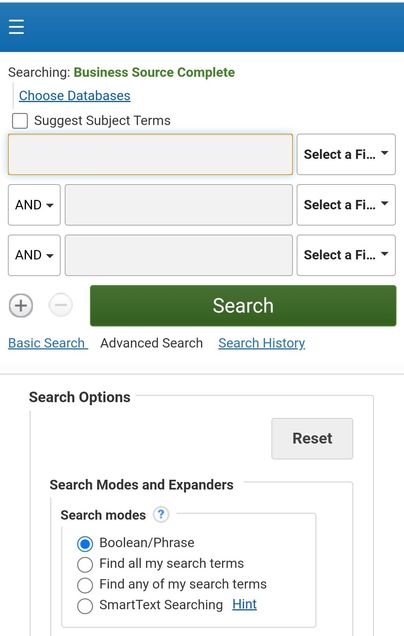Select Find all my search terms
Screen dimensions: 404x636
(85, 564)
